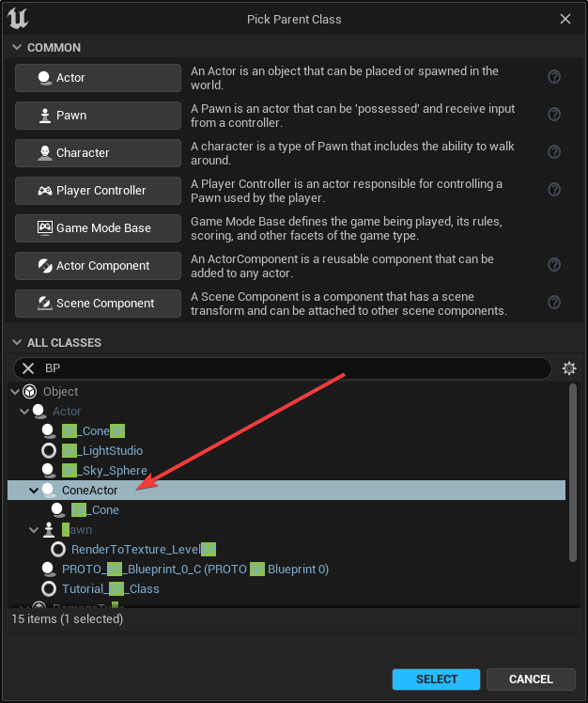Collapse the ConeActor tree node

click(x=34, y=490)
